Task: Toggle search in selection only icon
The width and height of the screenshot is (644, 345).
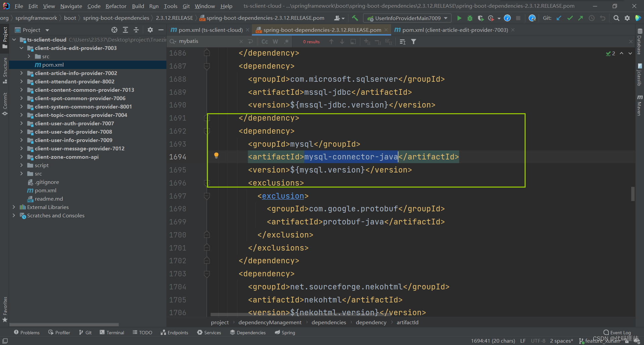Action: [x=353, y=42]
